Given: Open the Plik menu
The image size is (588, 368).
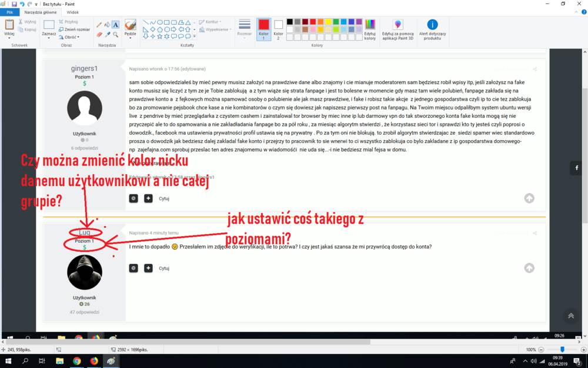Looking at the screenshot, I should [10, 12].
